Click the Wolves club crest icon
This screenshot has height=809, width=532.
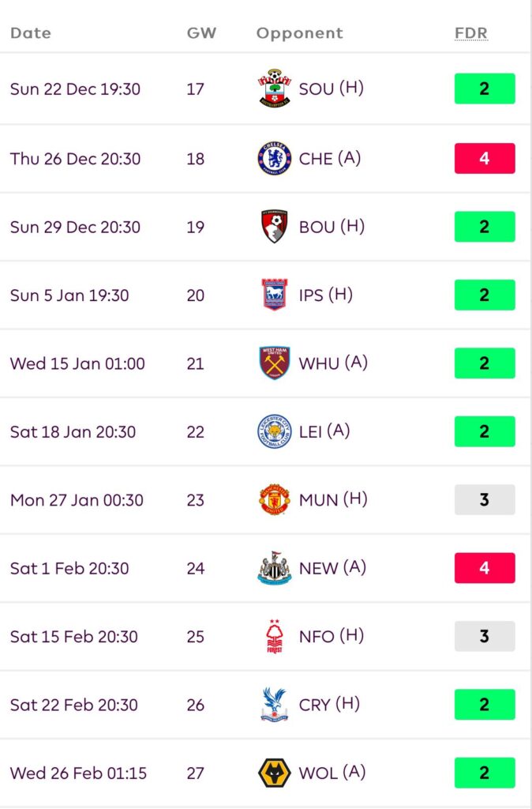[275, 773]
